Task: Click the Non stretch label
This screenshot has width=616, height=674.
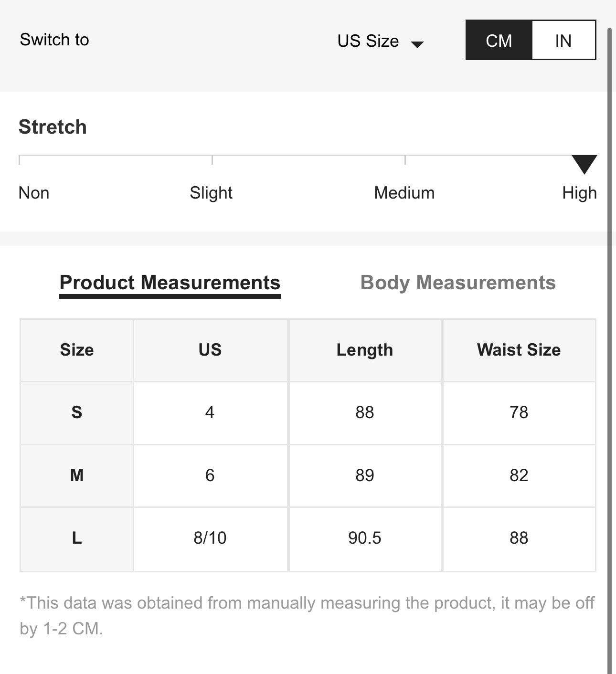Action: tap(34, 193)
